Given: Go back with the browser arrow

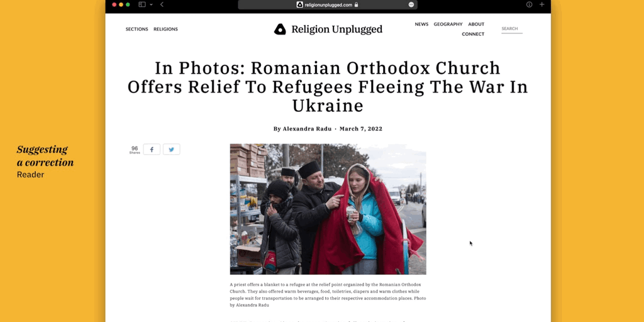Looking at the screenshot, I should point(162,4).
